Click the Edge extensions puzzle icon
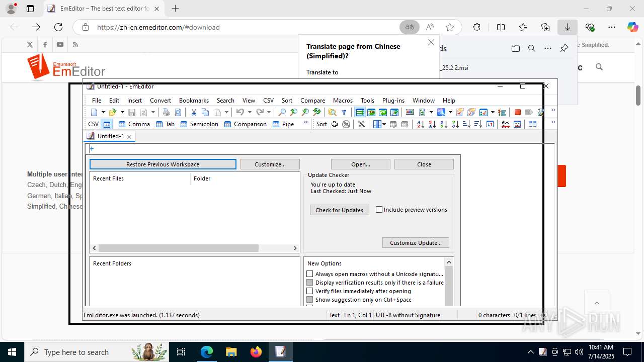 click(476, 27)
